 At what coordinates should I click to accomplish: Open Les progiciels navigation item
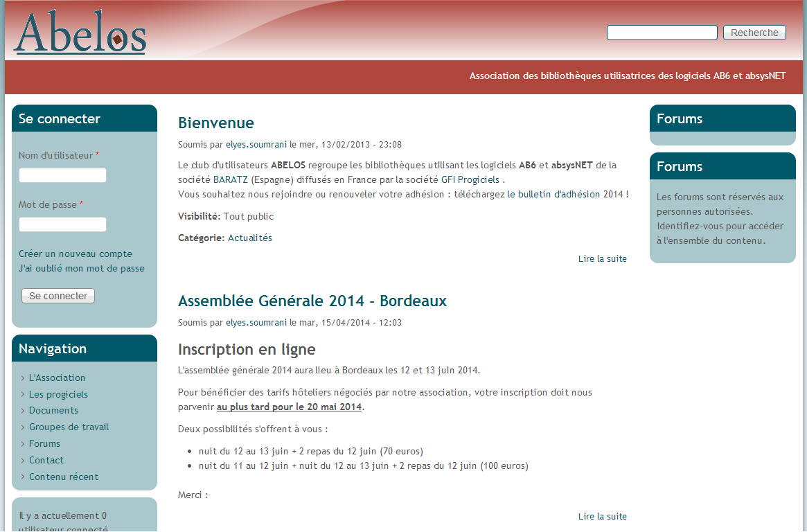point(58,394)
